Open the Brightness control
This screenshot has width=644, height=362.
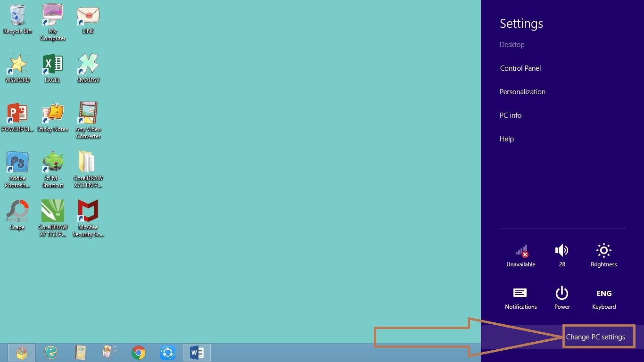coord(604,255)
